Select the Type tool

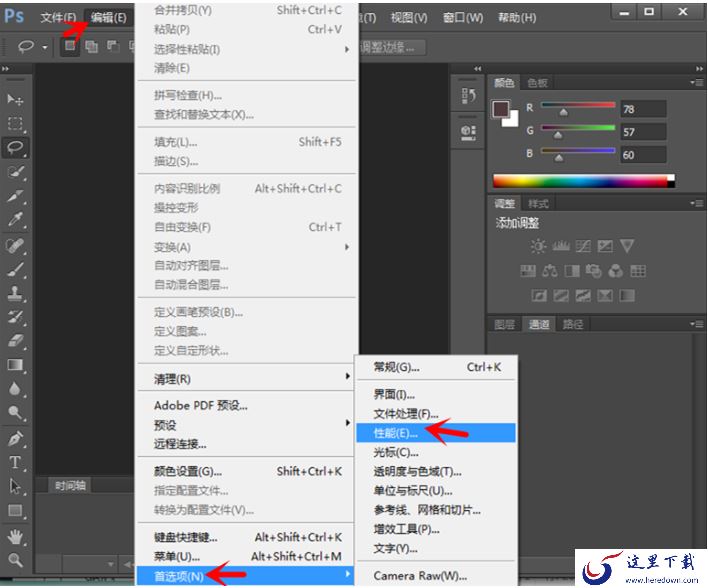point(15,462)
